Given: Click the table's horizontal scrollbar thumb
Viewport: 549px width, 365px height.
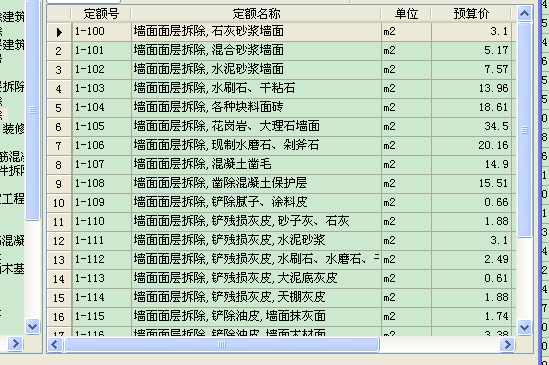Looking at the screenshot, I should pos(222,345).
